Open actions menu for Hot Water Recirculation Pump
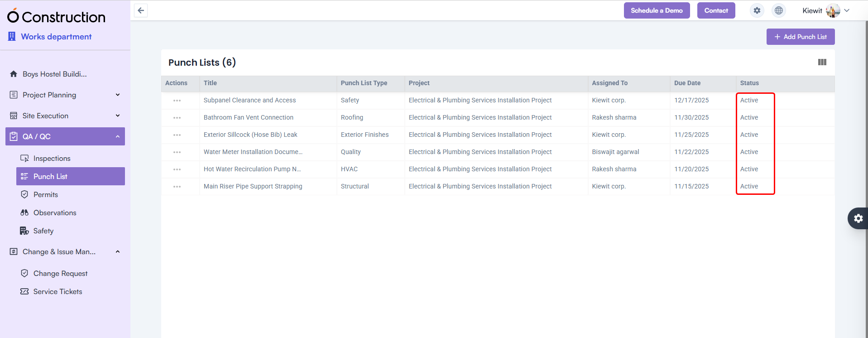Screen dimensions: 868x338 pos(177,169)
